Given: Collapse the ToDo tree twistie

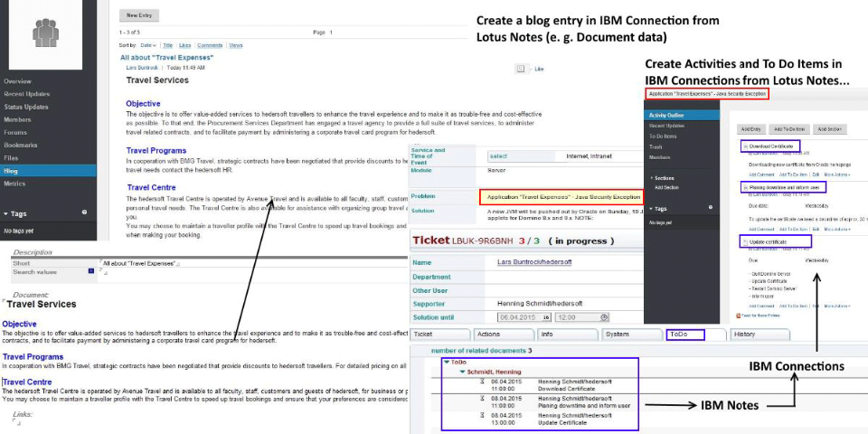Looking at the screenshot, I should point(445,362).
